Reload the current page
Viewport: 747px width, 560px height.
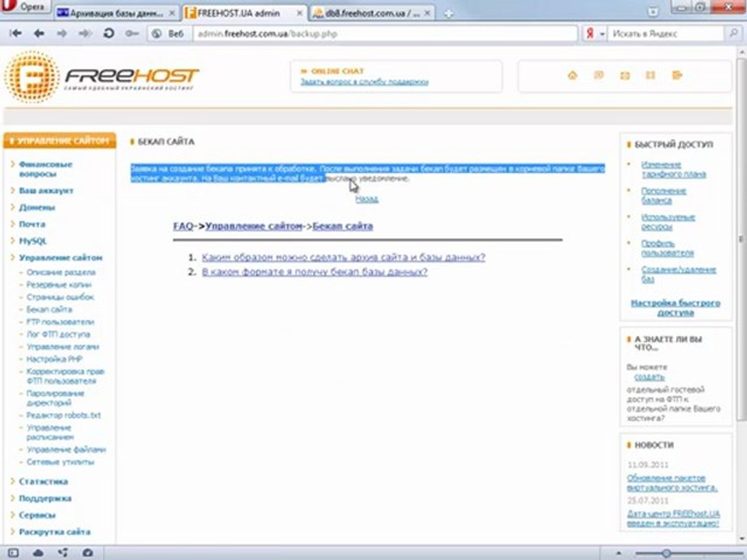(x=109, y=33)
